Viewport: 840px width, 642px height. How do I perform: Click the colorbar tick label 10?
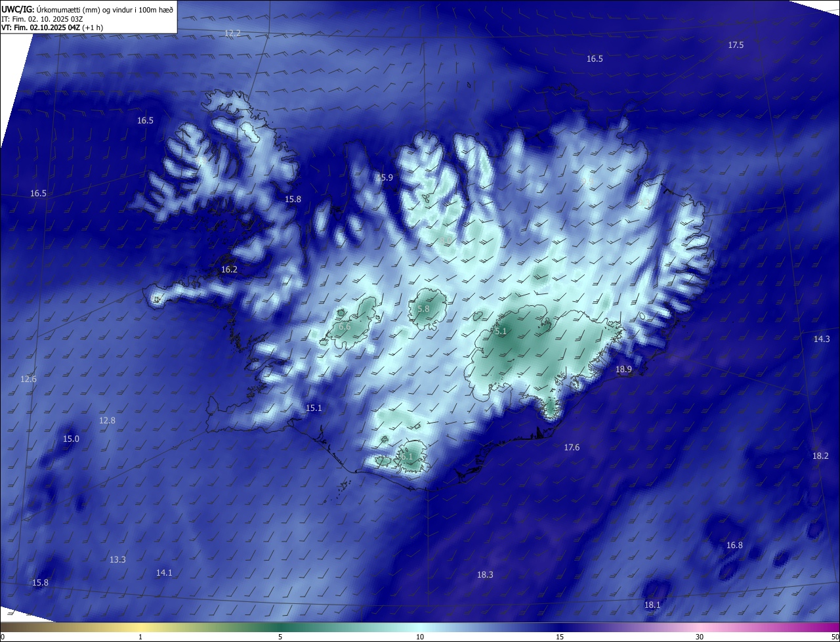pos(420,637)
